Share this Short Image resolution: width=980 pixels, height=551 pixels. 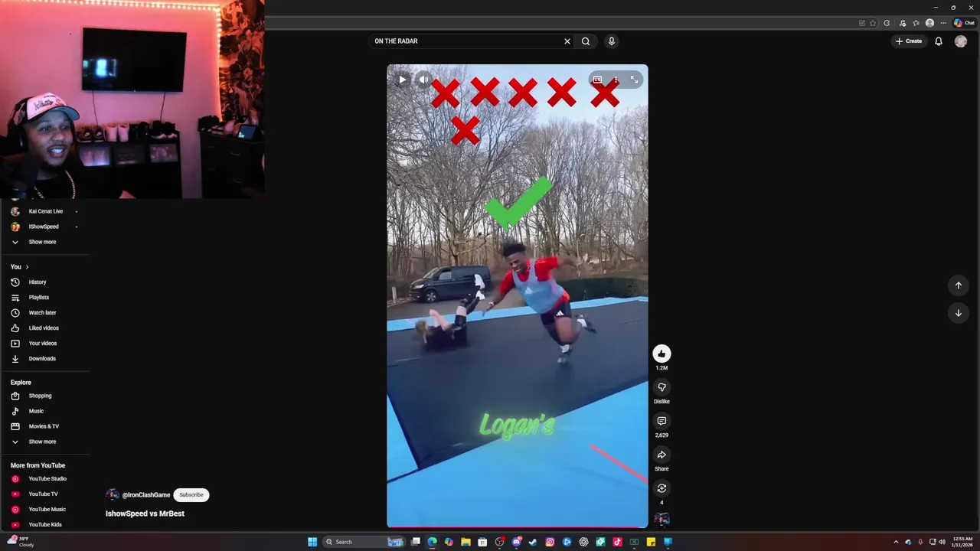(661, 455)
